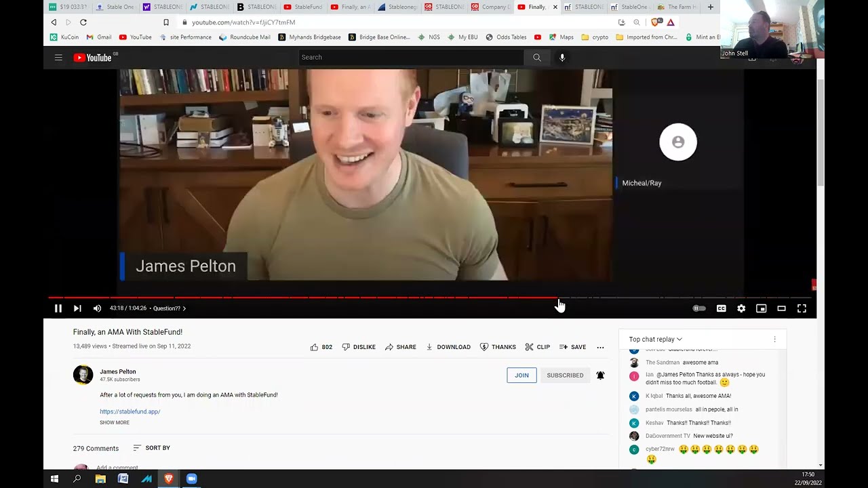Switch to theater mode
This screenshot has height=488, width=868.
pyautogui.click(x=781, y=308)
